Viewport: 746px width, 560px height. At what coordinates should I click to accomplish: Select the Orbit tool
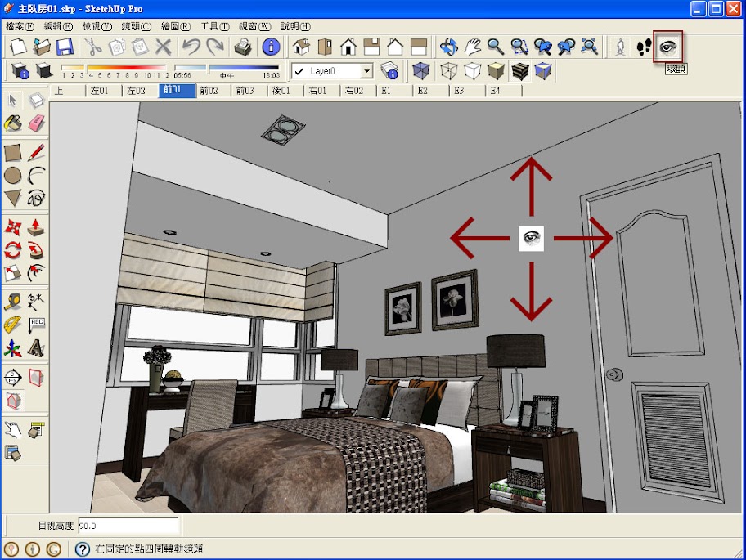(448, 47)
